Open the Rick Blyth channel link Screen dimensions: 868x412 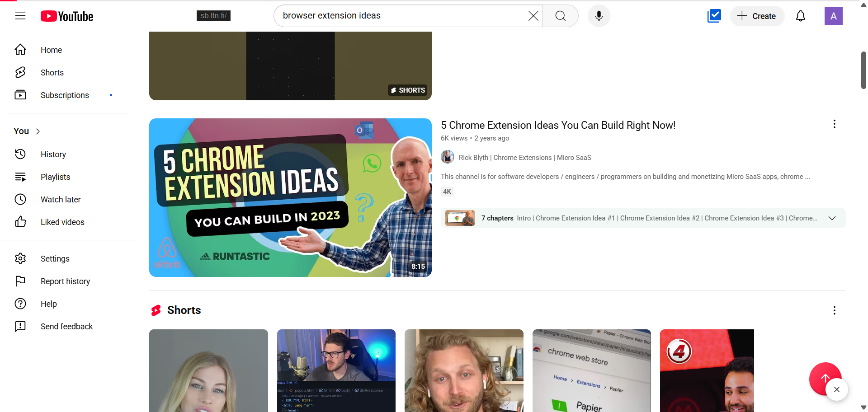[x=525, y=158]
